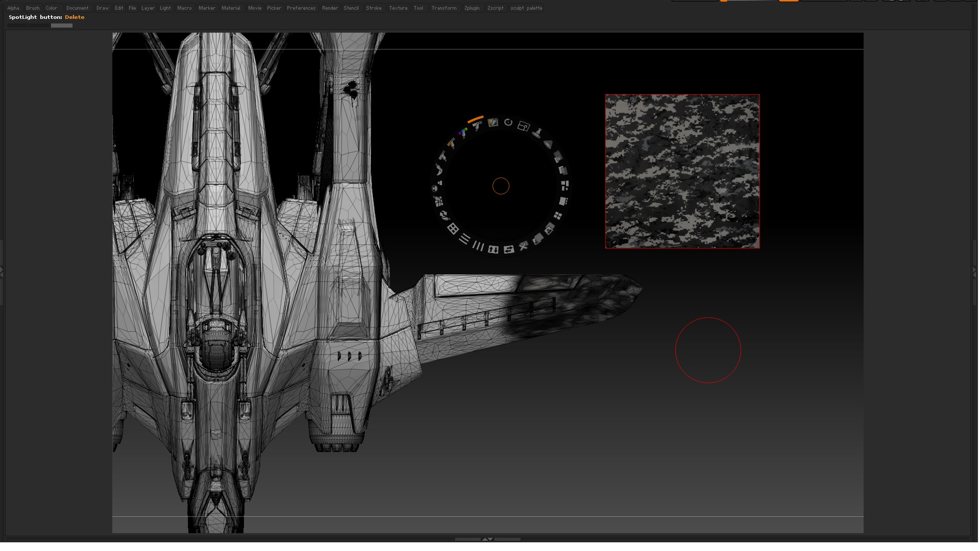Select the SpotLight Paint icon
This screenshot has width=980, height=551.
(493, 122)
